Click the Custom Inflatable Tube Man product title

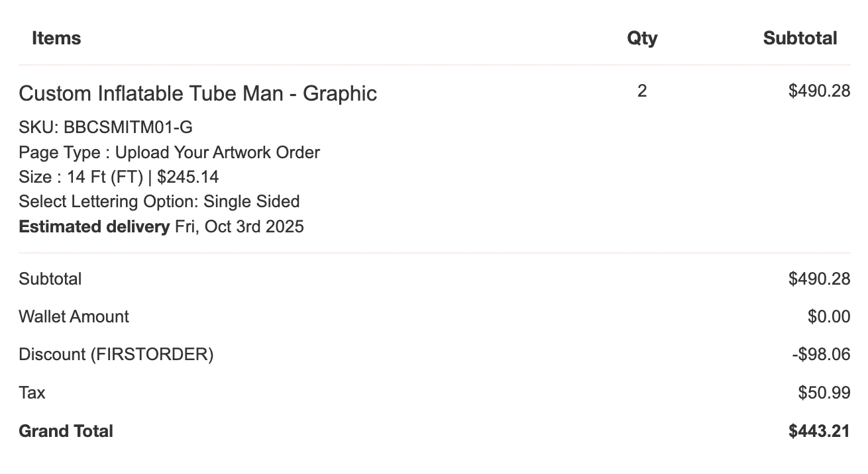197,93
